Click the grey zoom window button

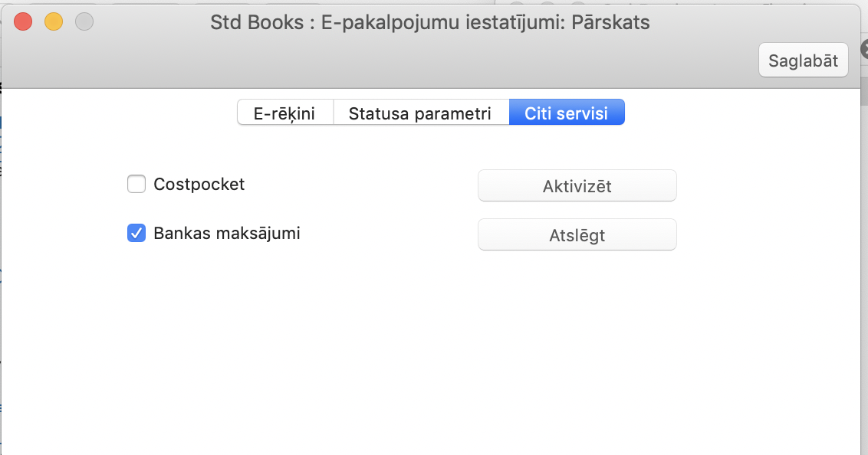click(x=84, y=22)
